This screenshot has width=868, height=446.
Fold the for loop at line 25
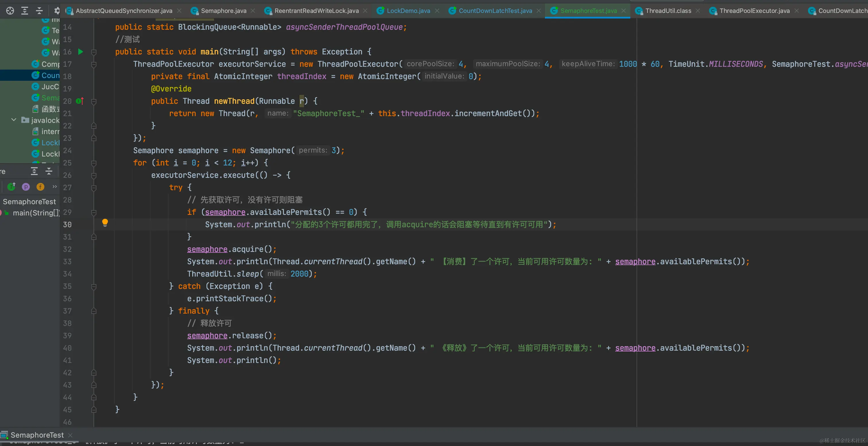(x=94, y=163)
